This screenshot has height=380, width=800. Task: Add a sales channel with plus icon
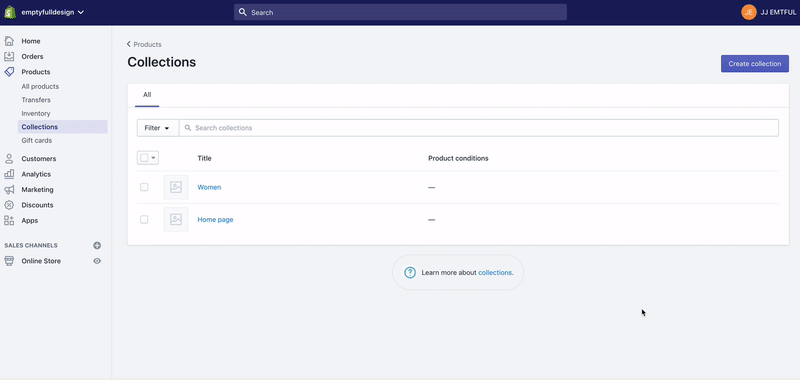(97, 245)
